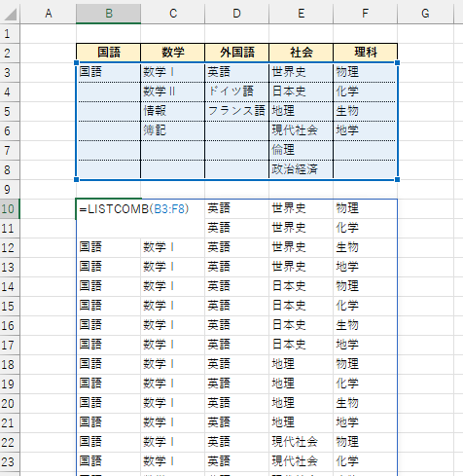The image size is (463, 476).
Task: Click cell E18 containing 地理
Action: pyautogui.click(x=302, y=364)
